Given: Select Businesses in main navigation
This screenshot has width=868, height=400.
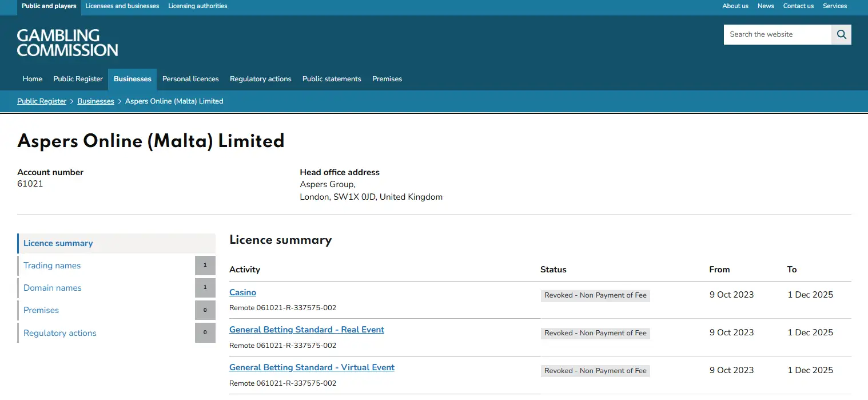Looking at the screenshot, I should coord(133,79).
